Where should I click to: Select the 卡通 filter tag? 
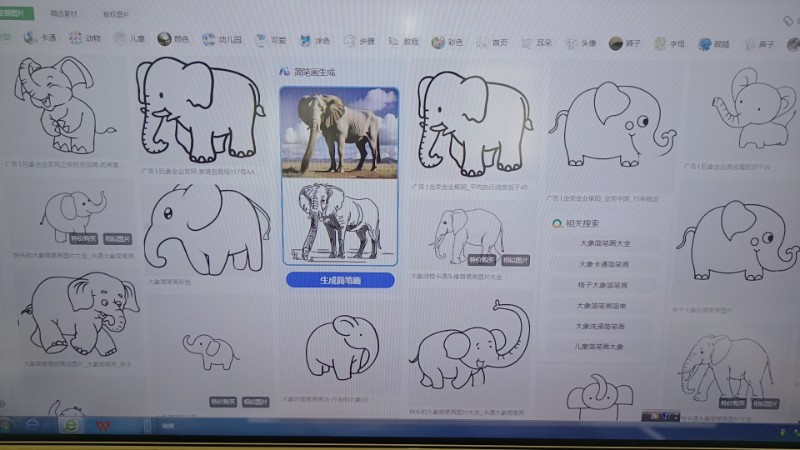(40, 38)
